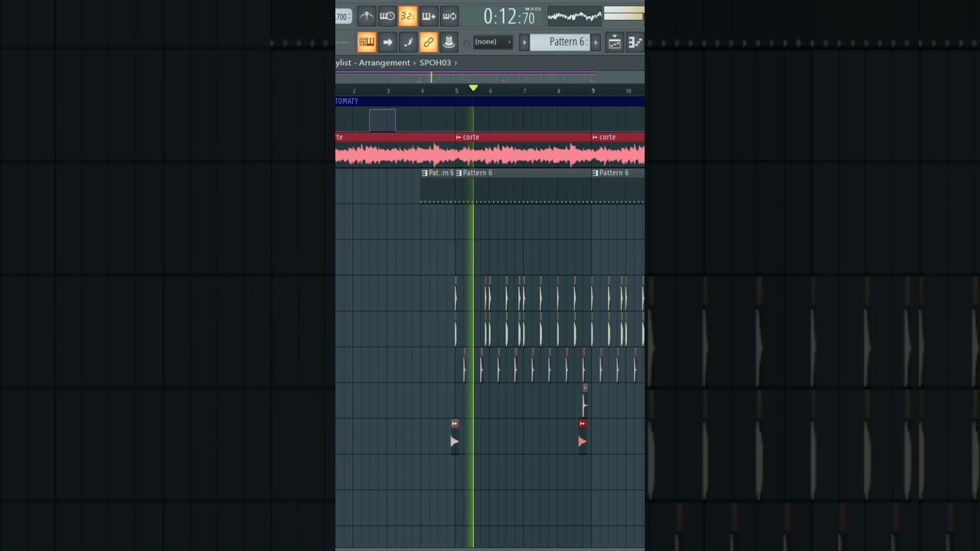Disable the countdown before recording button
The width and height of the screenshot is (980, 551).
(408, 16)
